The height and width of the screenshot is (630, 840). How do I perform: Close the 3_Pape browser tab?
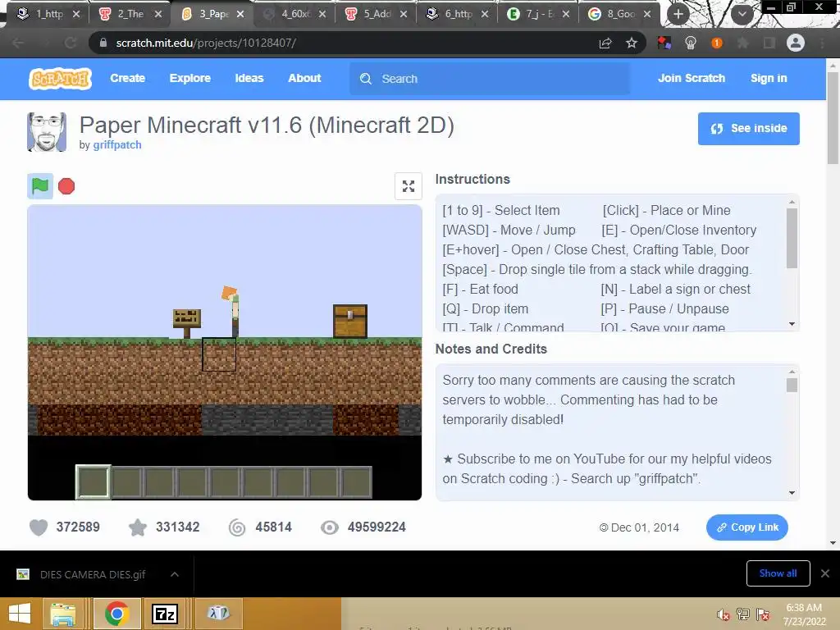pyautogui.click(x=240, y=14)
